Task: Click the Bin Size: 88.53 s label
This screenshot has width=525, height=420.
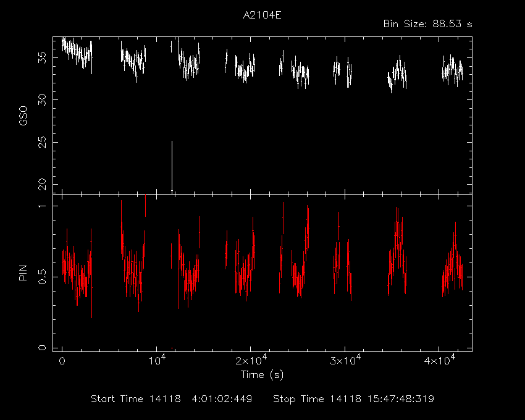Action: pos(427,24)
